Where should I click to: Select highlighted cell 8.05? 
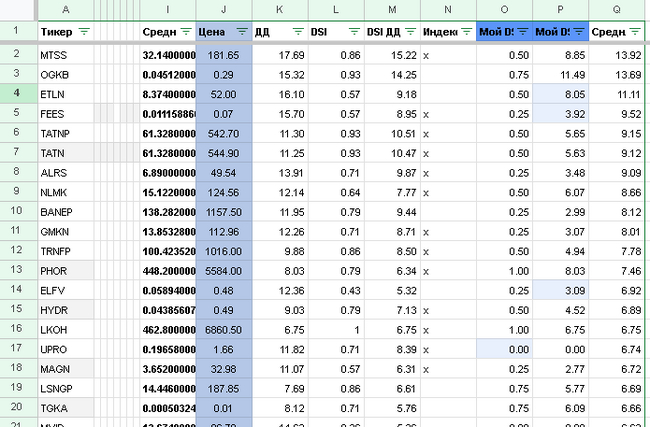[560, 94]
